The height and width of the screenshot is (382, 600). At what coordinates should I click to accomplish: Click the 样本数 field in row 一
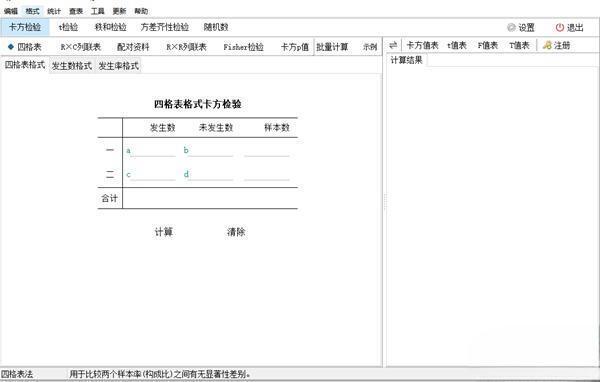tap(267, 151)
